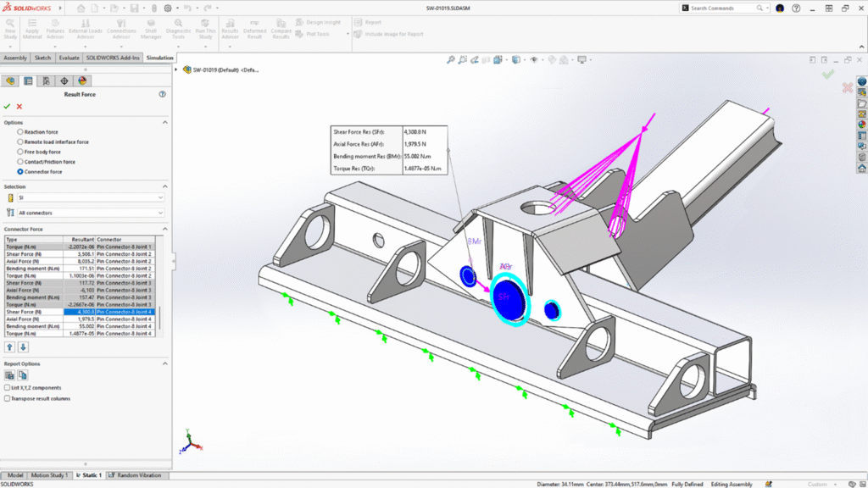This screenshot has height=488, width=868.
Task: Check Transpose result columns
Action: pyautogui.click(x=8, y=398)
